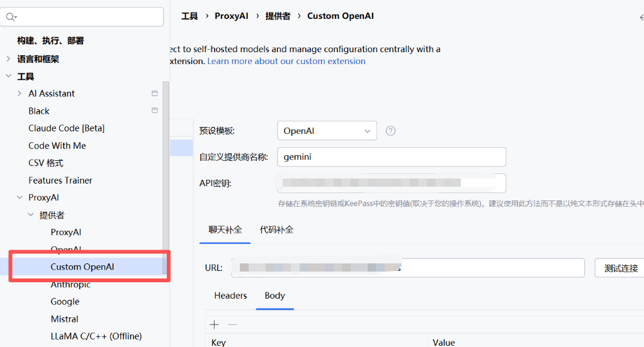
Task: Click ProxyAI in the breadcrumb path
Action: (x=231, y=16)
